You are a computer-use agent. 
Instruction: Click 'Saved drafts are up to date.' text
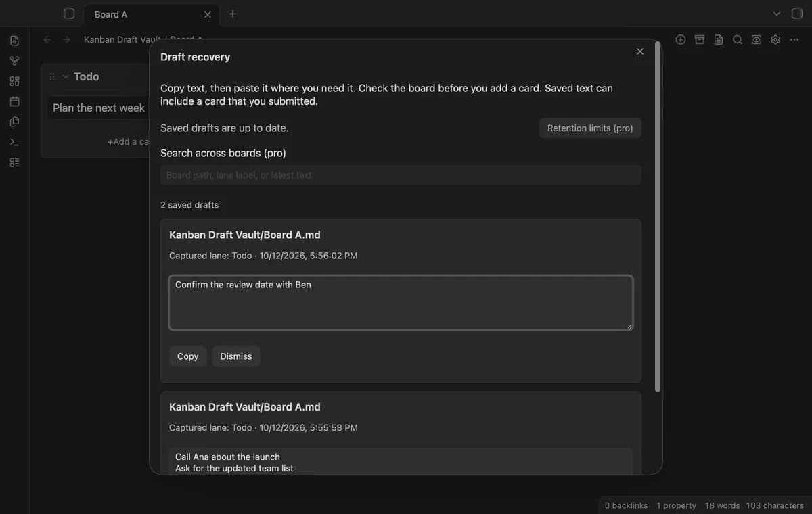coord(224,128)
